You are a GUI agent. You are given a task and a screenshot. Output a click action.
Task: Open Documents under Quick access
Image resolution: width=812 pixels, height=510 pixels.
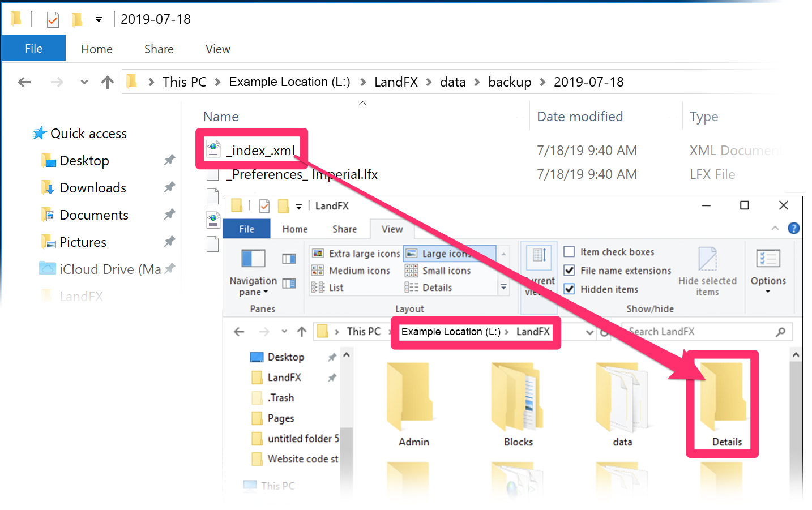coord(94,215)
